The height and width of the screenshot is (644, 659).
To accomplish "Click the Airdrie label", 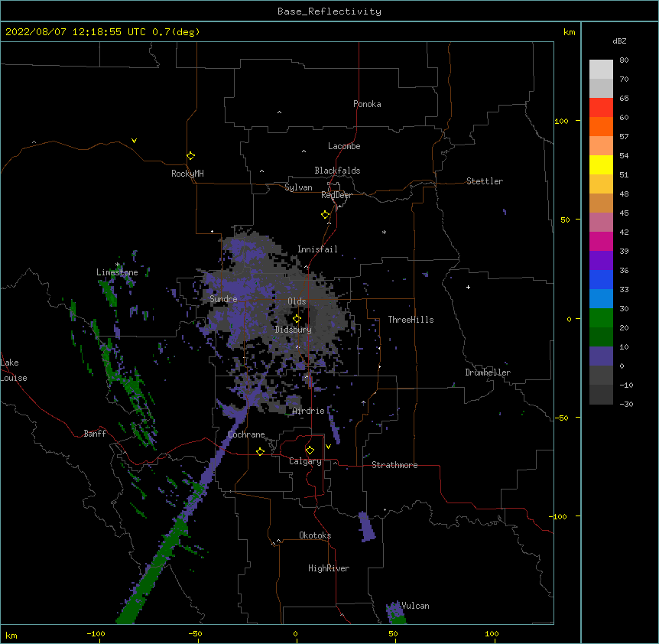I will coord(308,411).
